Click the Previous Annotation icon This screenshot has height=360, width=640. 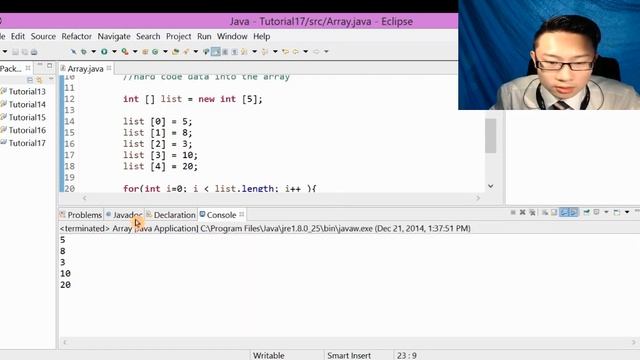pos(264,52)
